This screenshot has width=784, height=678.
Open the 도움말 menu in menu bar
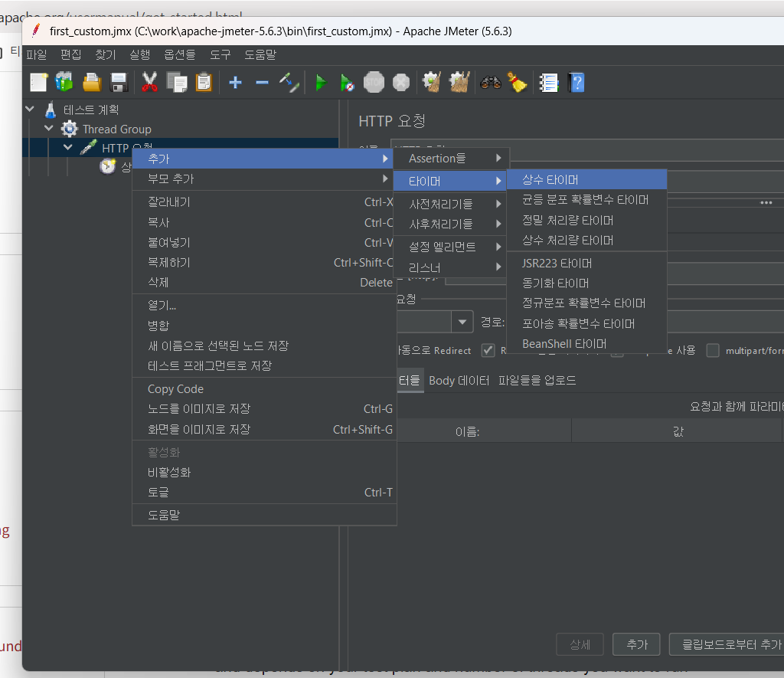click(x=260, y=54)
